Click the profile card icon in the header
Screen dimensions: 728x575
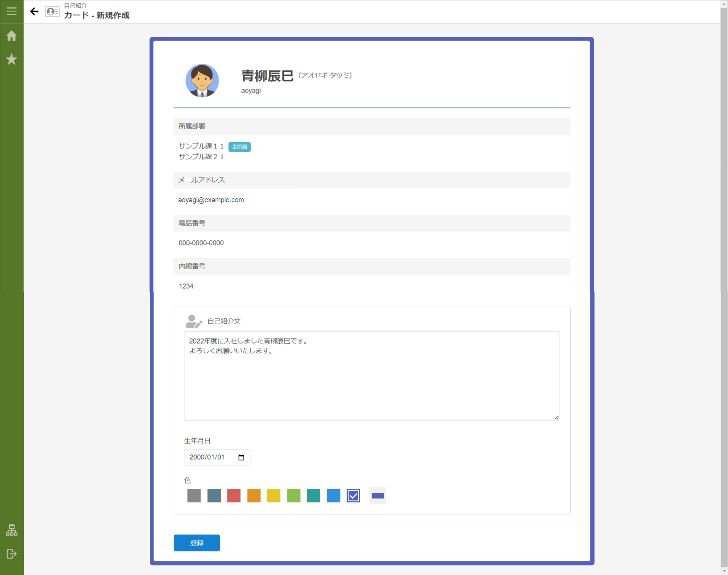(52, 11)
